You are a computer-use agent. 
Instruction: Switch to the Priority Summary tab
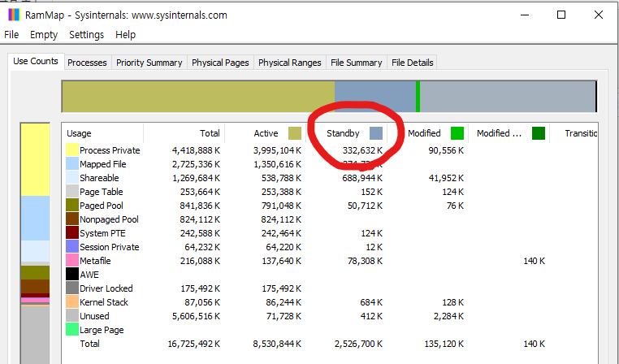(149, 63)
